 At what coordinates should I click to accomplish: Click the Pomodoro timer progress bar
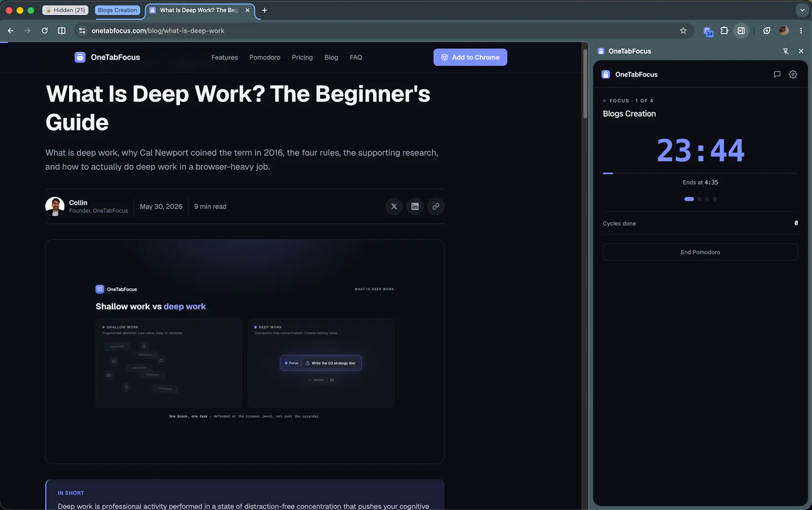[700, 174]
